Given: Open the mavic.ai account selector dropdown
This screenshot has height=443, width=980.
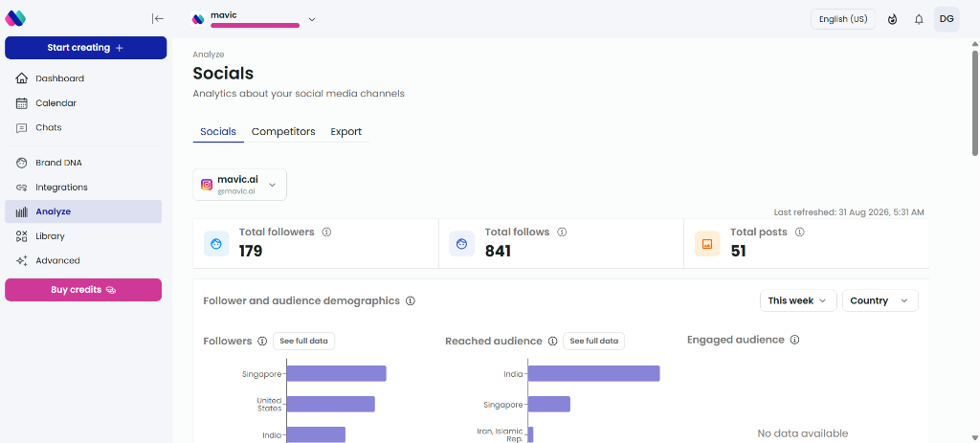Looking at the screenshot, I should click(x=239, y=185).
